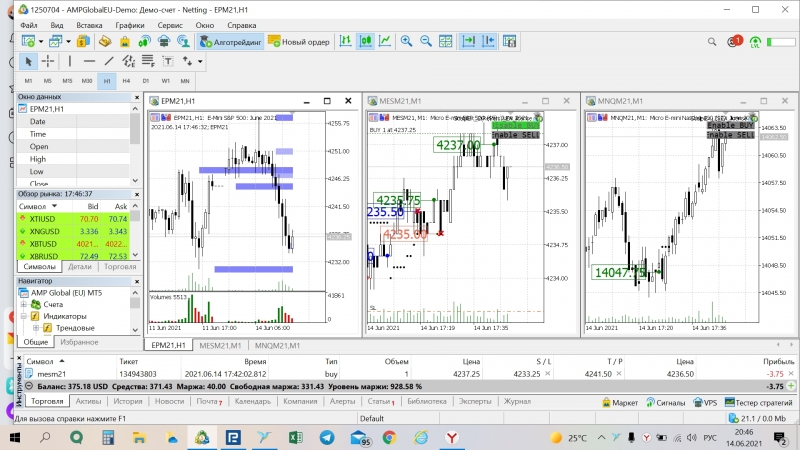Select M15 timeframe
The image size is (800, 450).
(67, 81)
